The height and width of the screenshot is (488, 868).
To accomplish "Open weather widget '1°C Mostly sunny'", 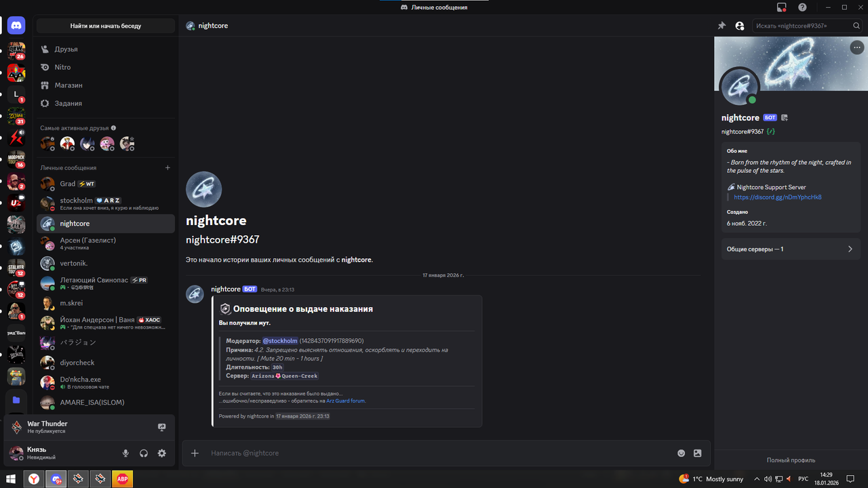I will [711, 479].
